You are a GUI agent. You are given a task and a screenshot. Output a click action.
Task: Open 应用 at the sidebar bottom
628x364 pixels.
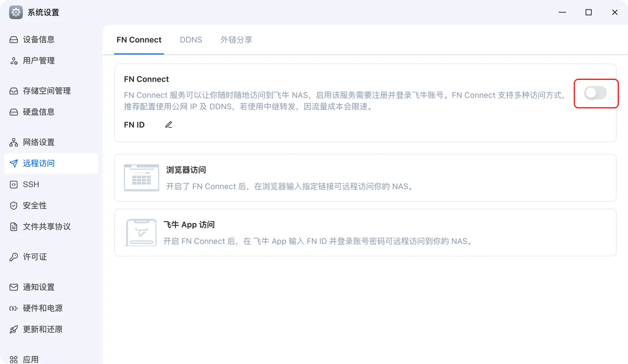[31, 359]
